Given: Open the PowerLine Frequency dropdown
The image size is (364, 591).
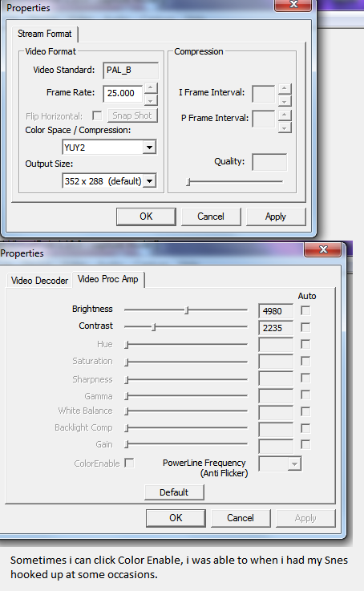Looking at the screenshot, I should [x=294, y=464].
